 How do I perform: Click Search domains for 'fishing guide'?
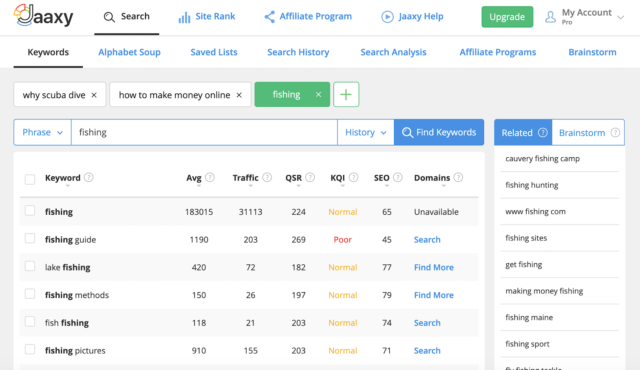(427, 239)
